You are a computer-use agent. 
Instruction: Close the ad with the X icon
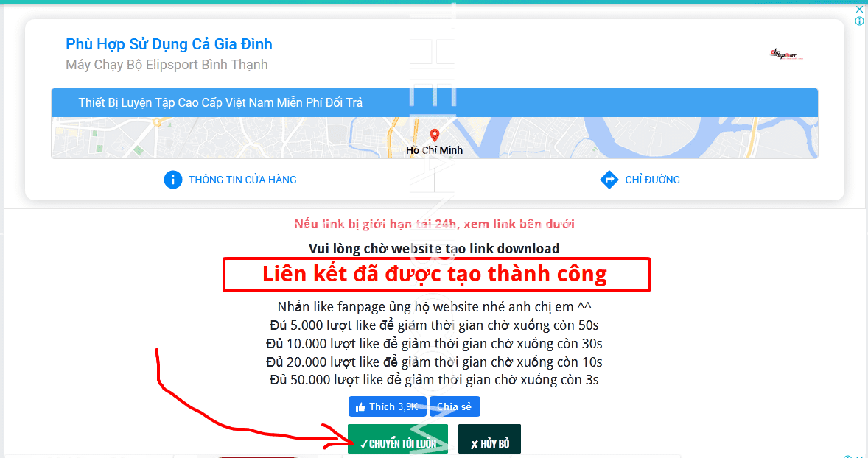(859, 10)
